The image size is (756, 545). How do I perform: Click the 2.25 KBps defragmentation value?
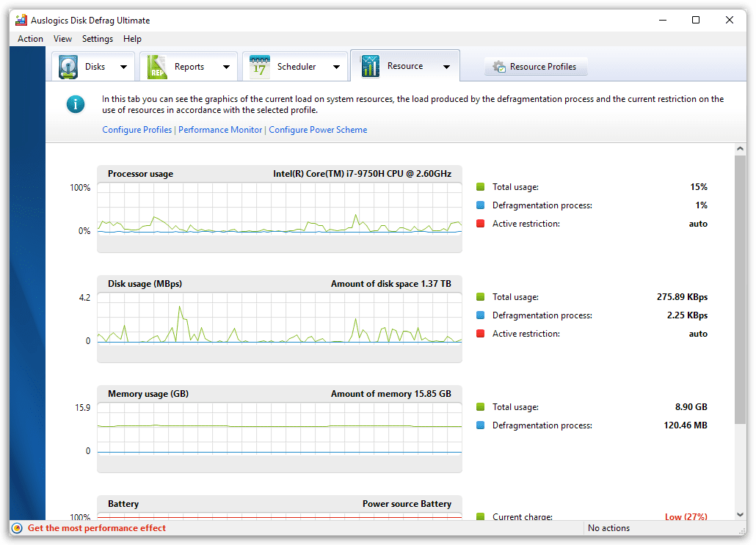pos(688,315)
